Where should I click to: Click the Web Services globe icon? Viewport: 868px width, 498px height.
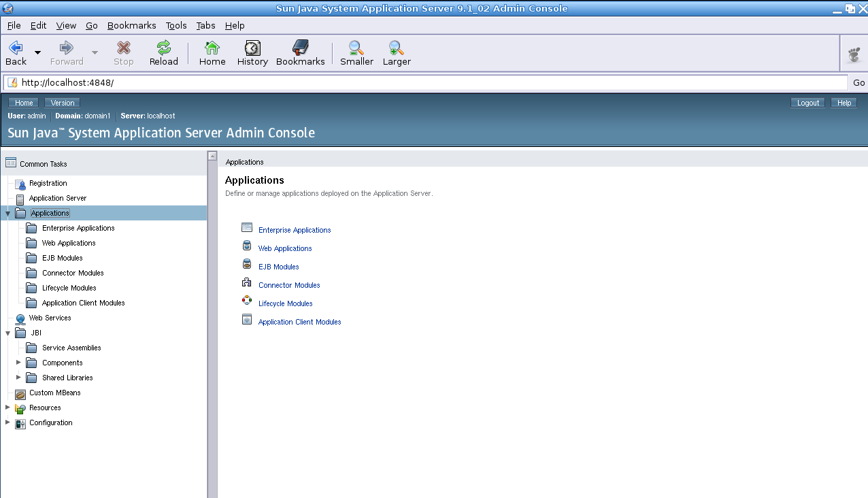pyautogui.click(x=20, y=318)
